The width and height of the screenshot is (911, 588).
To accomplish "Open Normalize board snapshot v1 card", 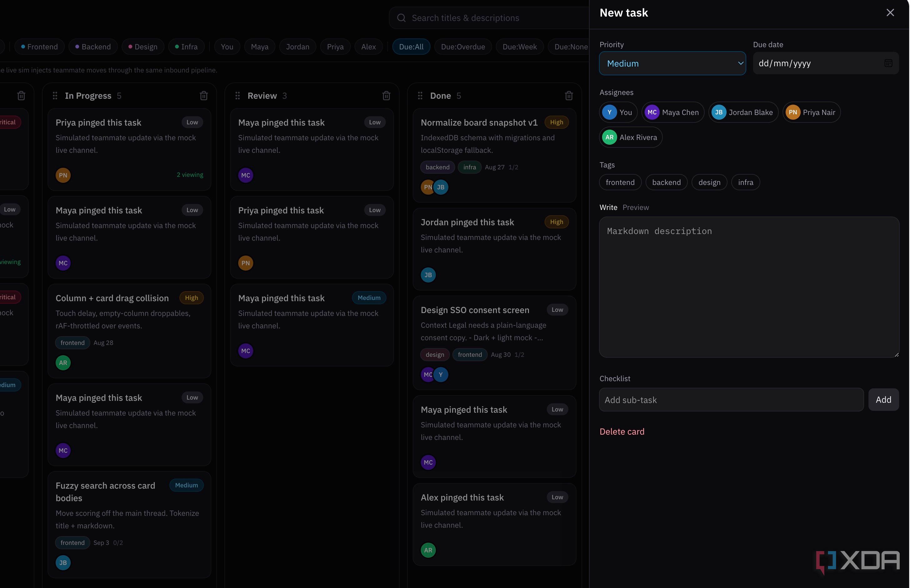I will [494, 155].
